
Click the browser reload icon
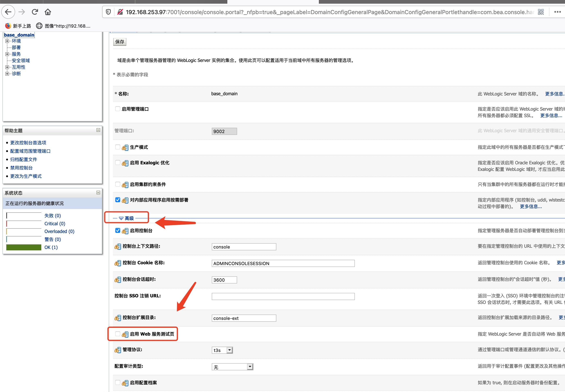pos(35,12)
